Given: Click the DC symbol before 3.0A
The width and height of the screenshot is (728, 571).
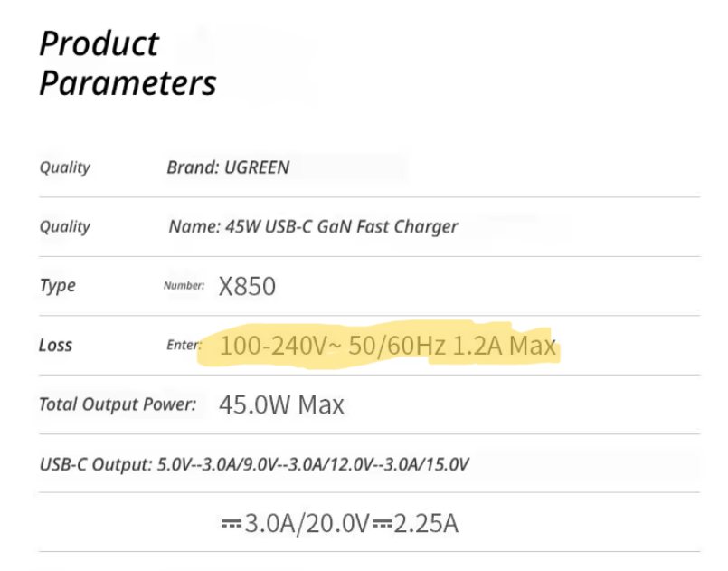Looking at the screenshot, I should (232, 524).
